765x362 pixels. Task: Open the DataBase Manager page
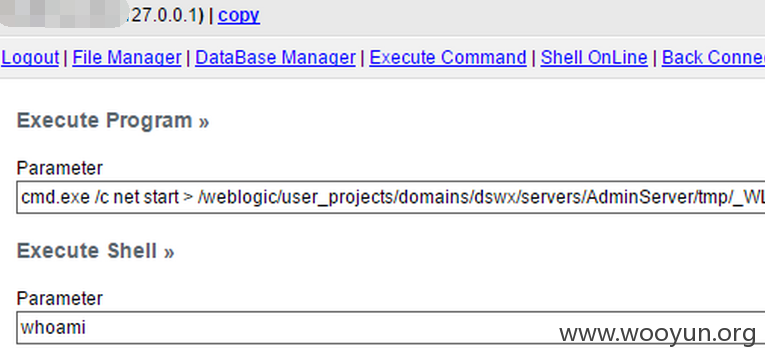point(275,58)
